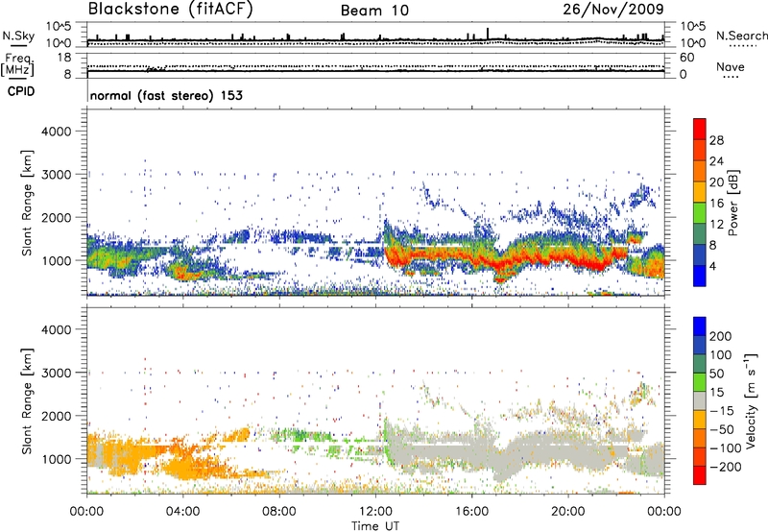768x532 pixels.
Task: Click the '2000' tick on velocity panel
Action: point(56,416)
